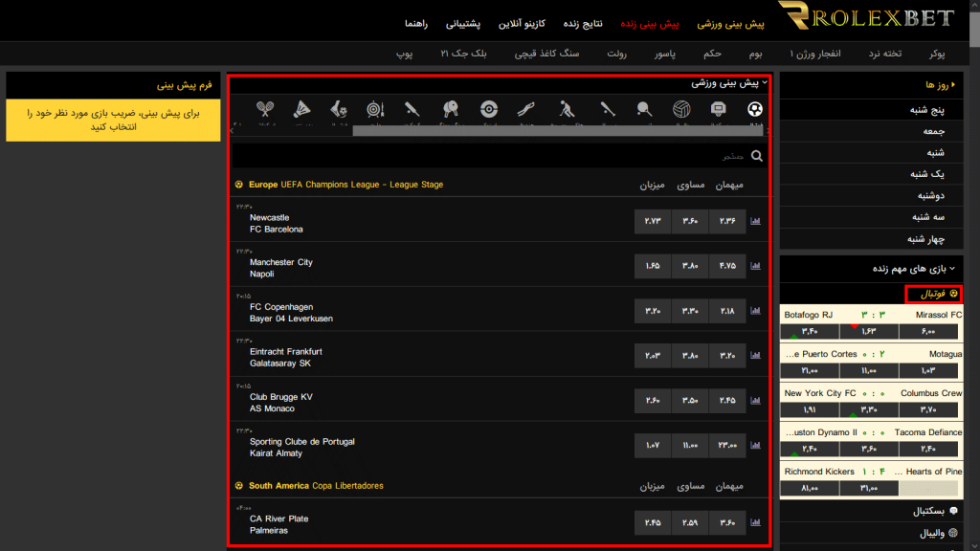980x551 pixels.
Task: Select the badminton shuttlecock icon
Action: click(301, 109)
